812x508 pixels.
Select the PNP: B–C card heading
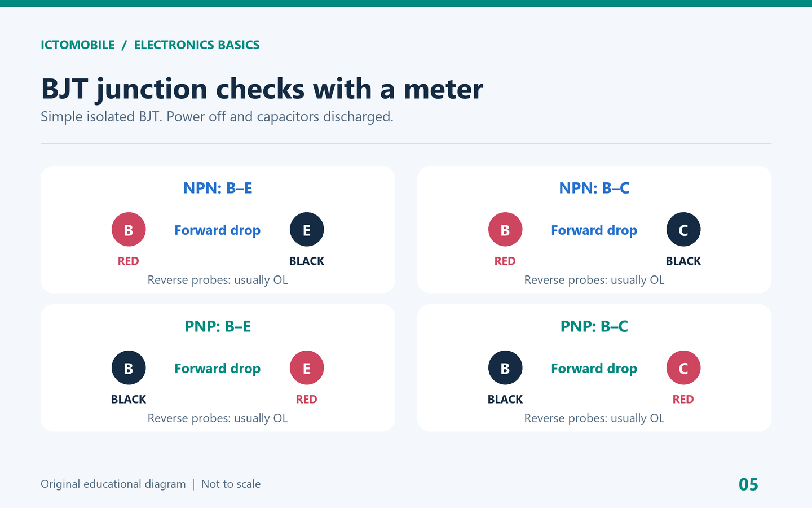click(594, 326)
